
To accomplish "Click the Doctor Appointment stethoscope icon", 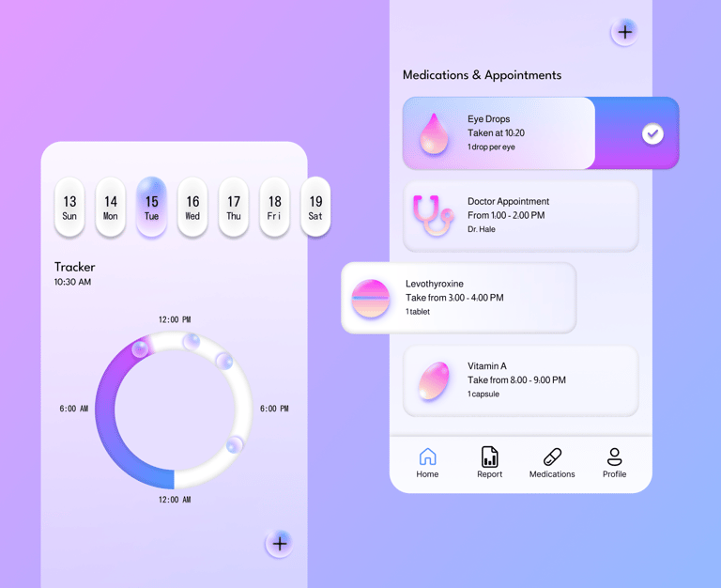I will point(433,215).
